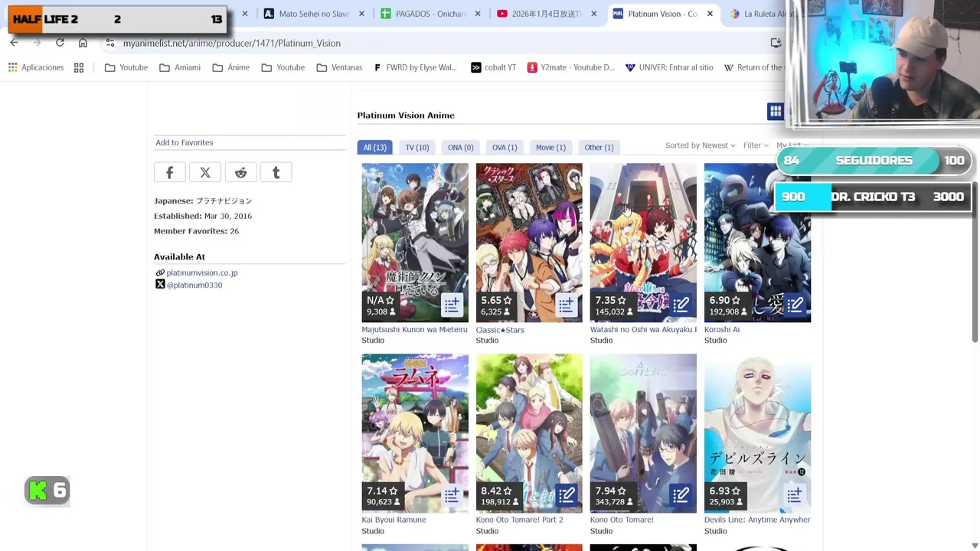Select the 'Established: Mar 30, 2016' text
980x551 pixels.
click(x=203, y=216)
